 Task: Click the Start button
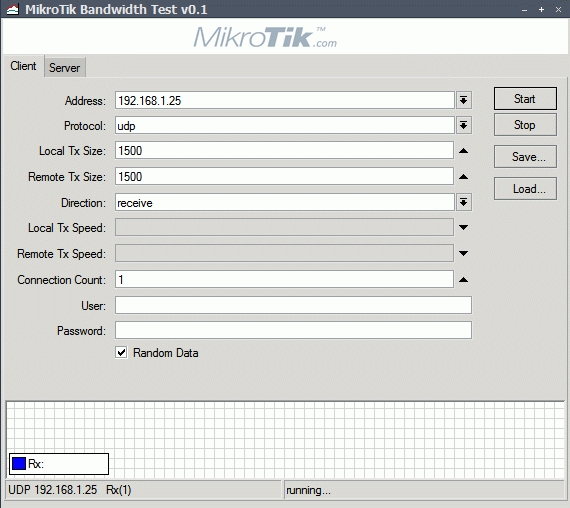click(525, 99)
